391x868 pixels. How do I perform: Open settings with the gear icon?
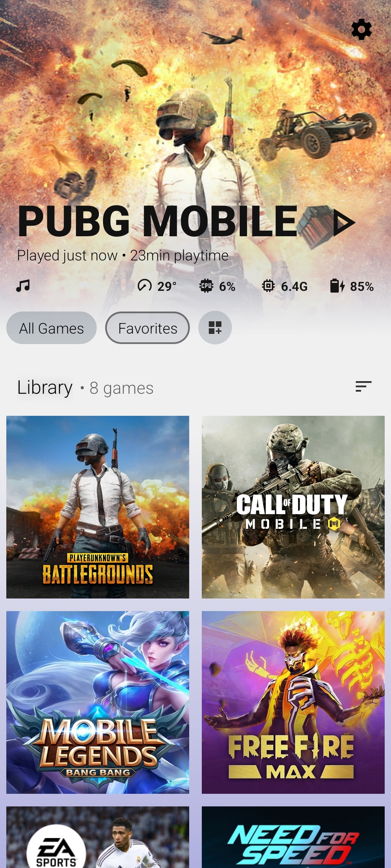pyautogui.click(x=361, y=29)
